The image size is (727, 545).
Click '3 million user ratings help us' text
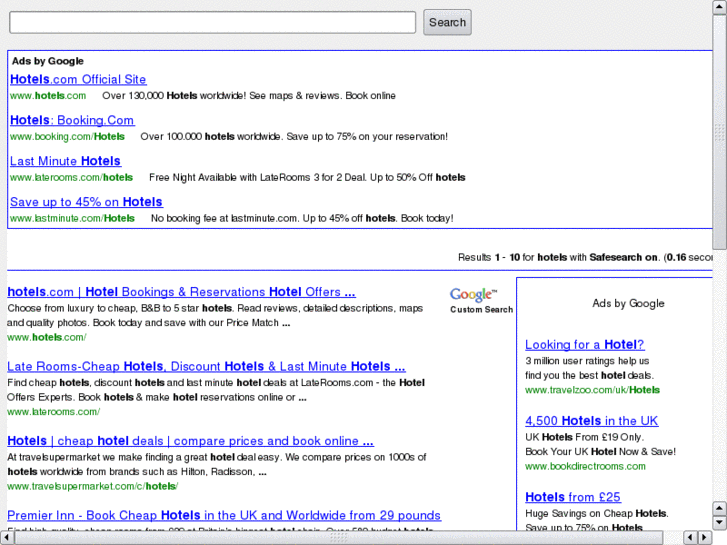587,361
